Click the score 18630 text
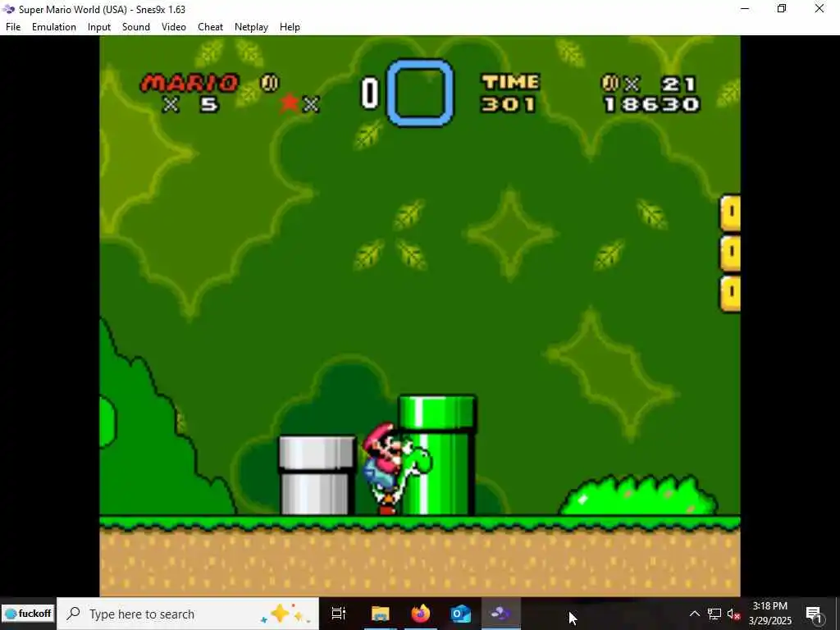 (651, 104)
